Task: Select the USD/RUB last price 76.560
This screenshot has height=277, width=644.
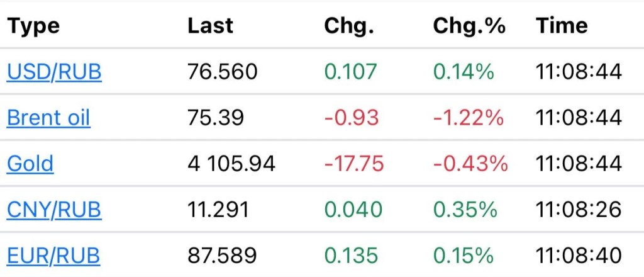Action: click(x=223, y=72)
